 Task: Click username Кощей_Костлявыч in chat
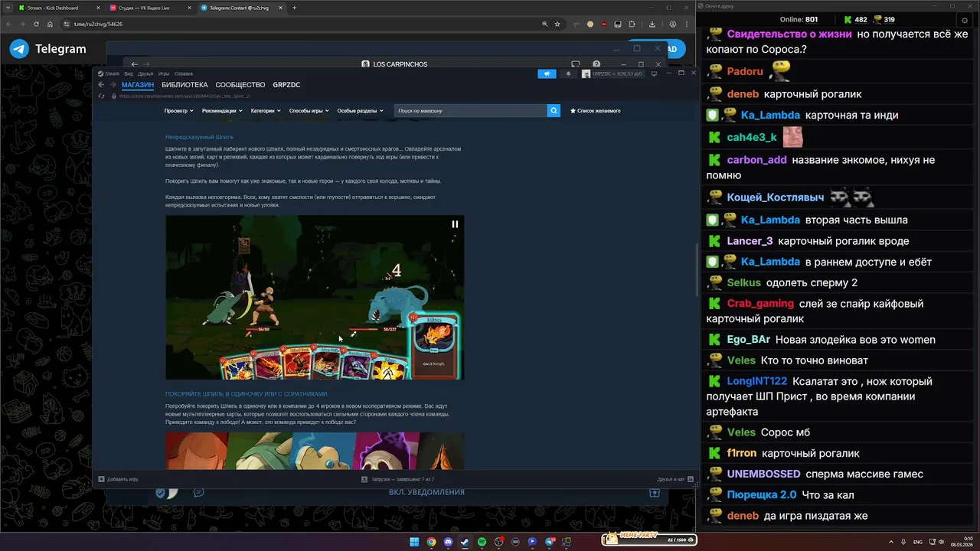click(776, 197)
